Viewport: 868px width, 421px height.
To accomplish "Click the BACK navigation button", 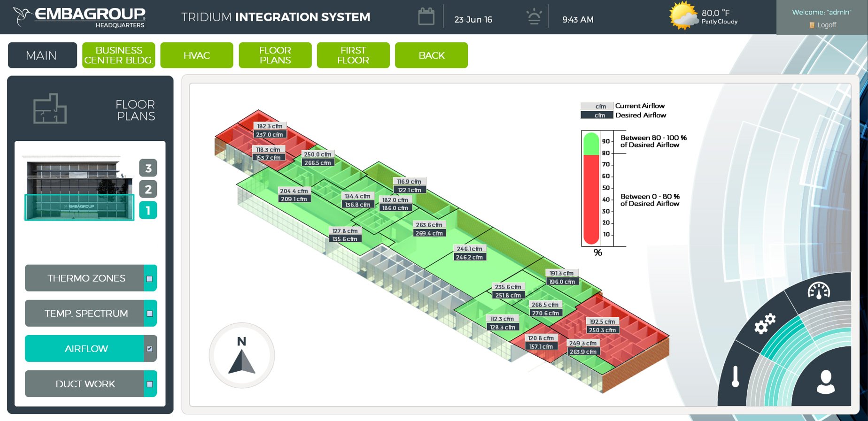I will click(x=431, y=55).
